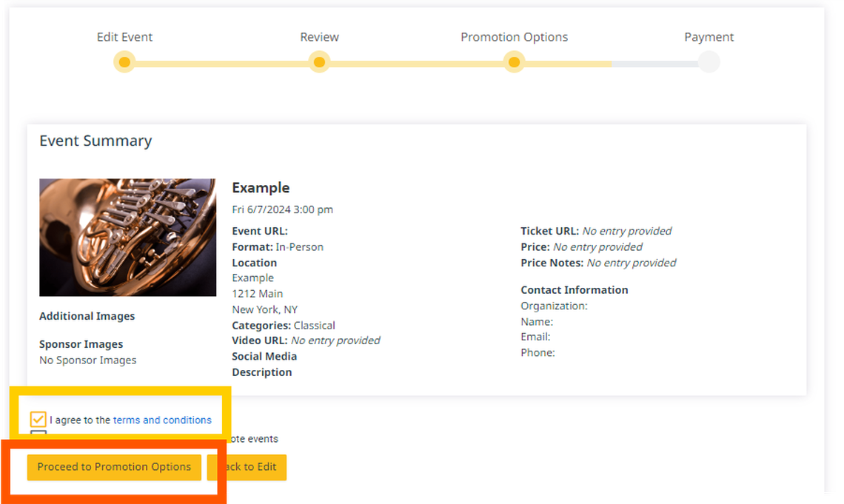The width and height of the screenshot is (844, 504).
Task: Click the grey Payment step circle
Action: (x=709, y=62)
